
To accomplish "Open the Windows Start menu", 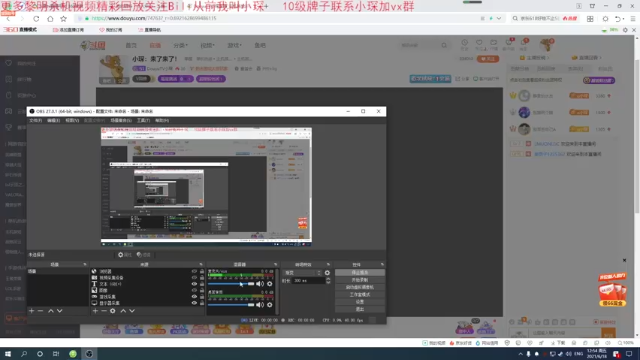I will tap(8, 353).
